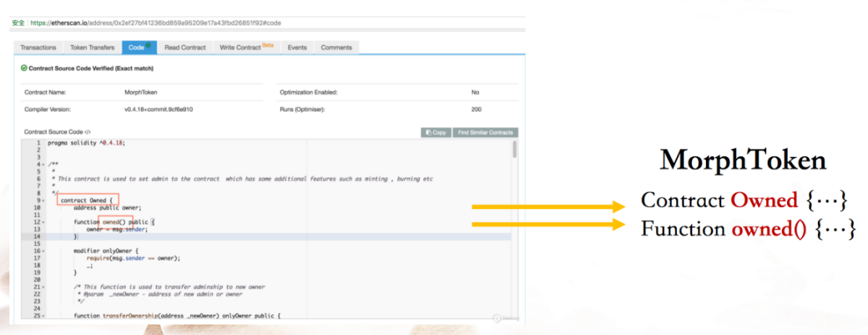The width and height of the screenshot is (868, 335).
Task: Collapse the owned() function at line 12
Action: pyautogui.click(x=43, y=222)
